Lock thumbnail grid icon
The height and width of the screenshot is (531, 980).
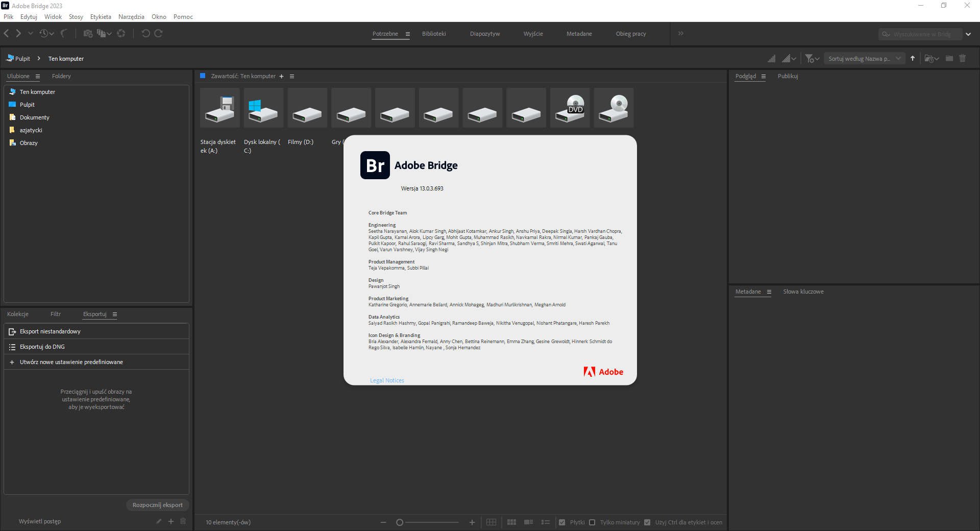coord(491,522)
